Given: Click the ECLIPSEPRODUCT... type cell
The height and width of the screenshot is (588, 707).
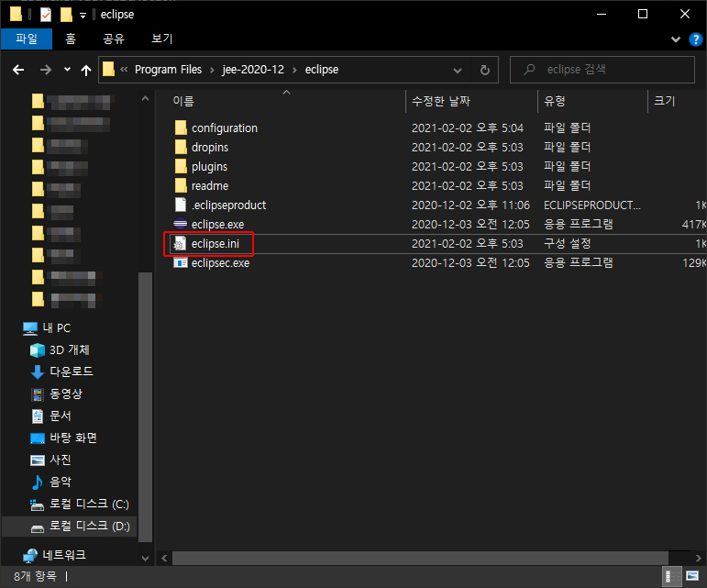Looking at the screenshot, I should coord(592,205).
